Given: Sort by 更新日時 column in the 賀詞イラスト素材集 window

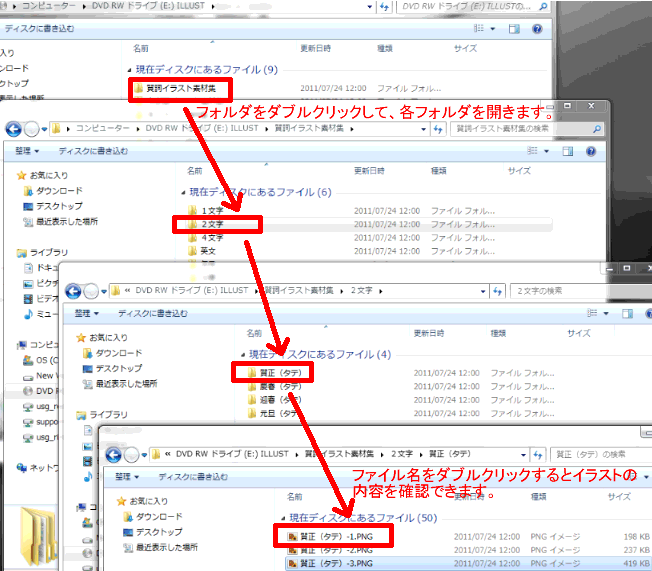Looking at the screenshot, I should pos(369,171).
